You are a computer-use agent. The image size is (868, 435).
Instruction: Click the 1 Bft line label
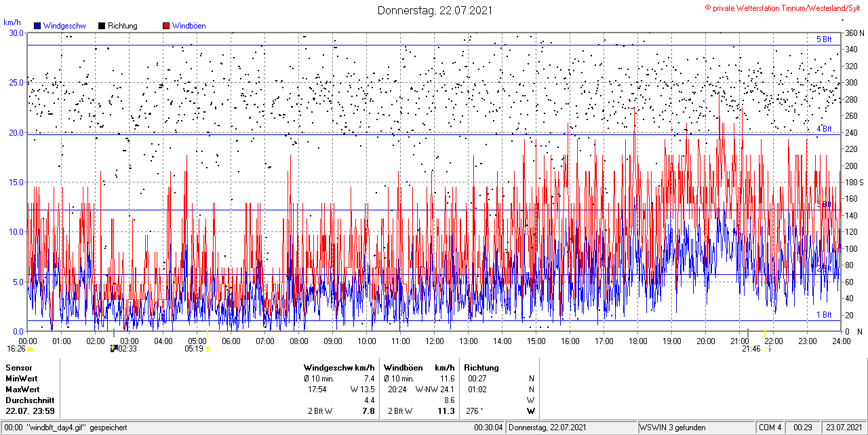(824, 315)
